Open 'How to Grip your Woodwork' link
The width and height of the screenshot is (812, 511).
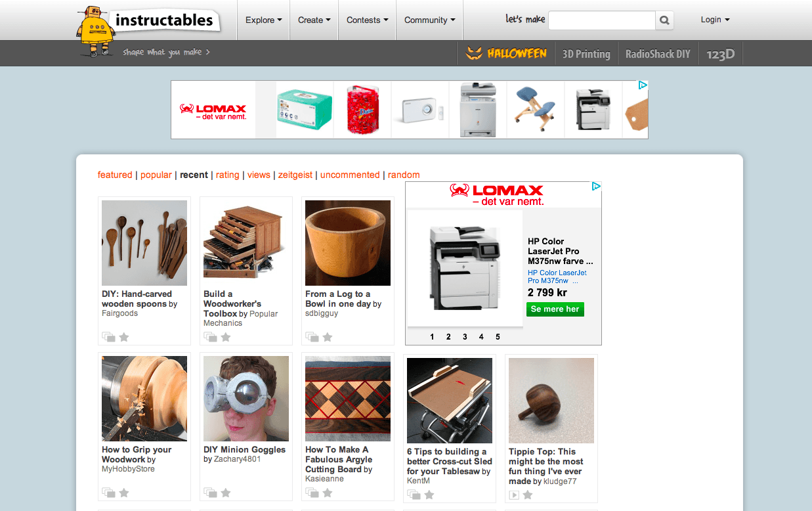(137, 455)
